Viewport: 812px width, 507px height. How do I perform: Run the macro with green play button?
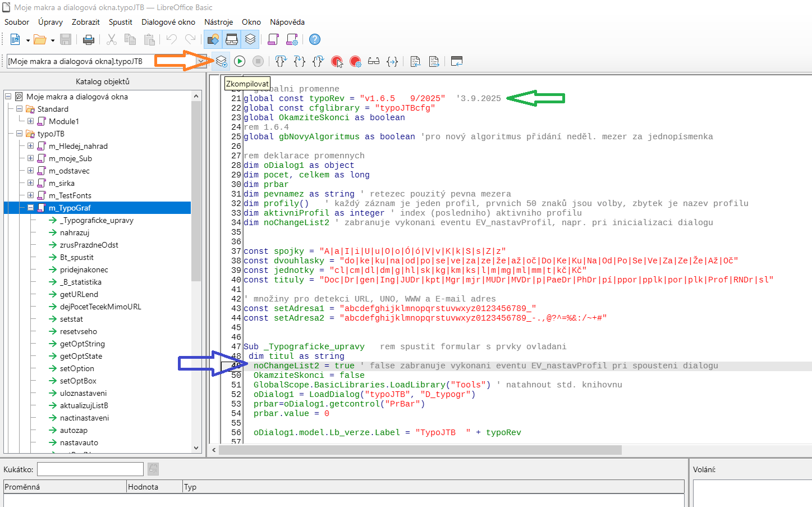point(240,61)
